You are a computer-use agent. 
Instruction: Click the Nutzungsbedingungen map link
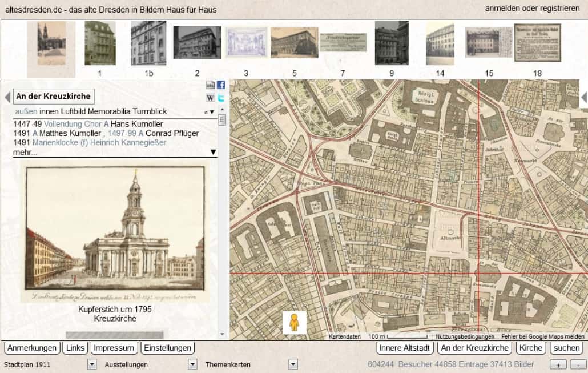point(465,336)
